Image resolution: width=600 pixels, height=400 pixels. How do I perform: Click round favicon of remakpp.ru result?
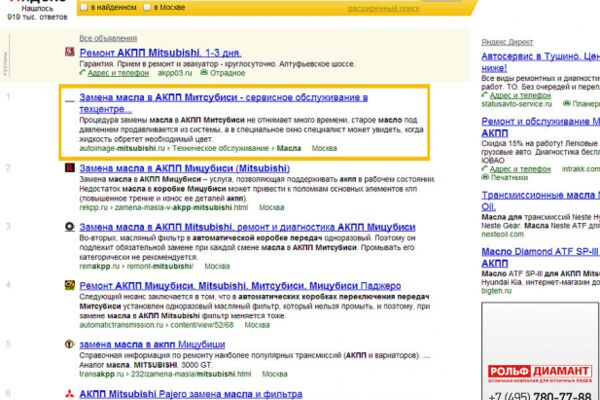click(x=70, y=227)
